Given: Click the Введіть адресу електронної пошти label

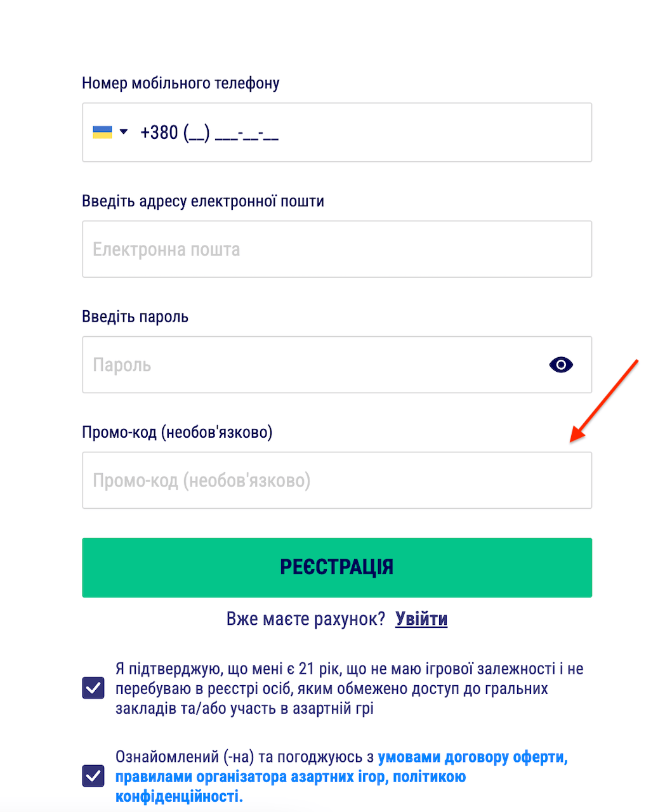Looking at the screenshot, I should coord(203,201).
